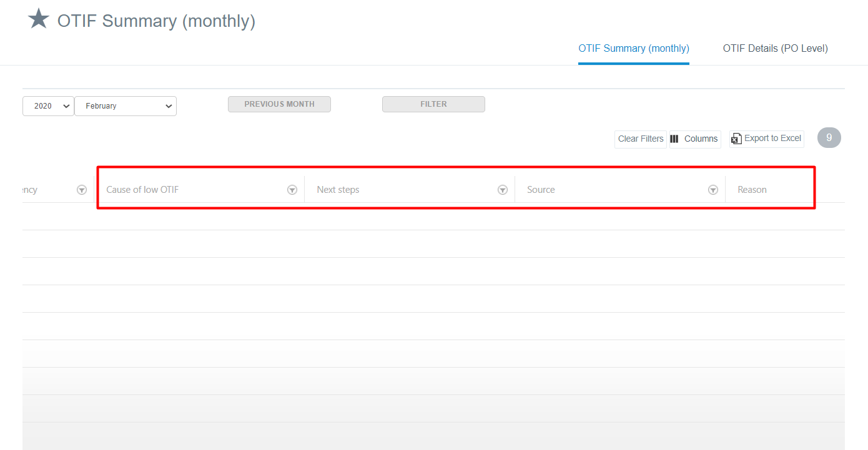The width and height of the screenshot is (868, 450).
Task: Expand the February month dropdown
Action: click(x=126, y=106)
